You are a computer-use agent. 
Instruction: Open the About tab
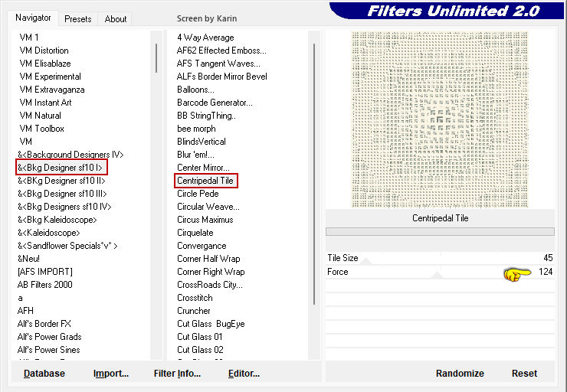(x=116, y=19)
